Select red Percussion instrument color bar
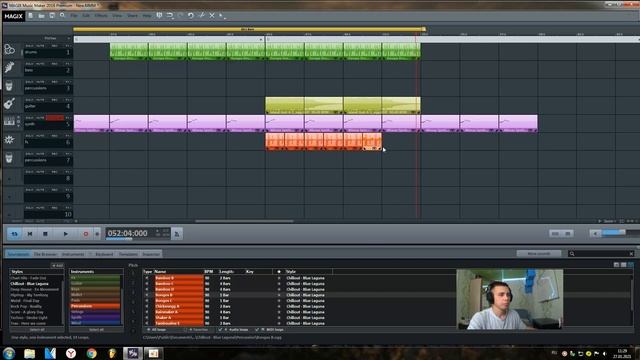The image size is (640, 360). [96, 306]
